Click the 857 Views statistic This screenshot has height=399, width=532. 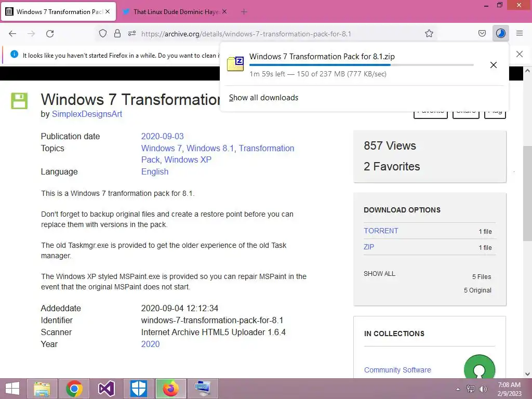point(390,145)
